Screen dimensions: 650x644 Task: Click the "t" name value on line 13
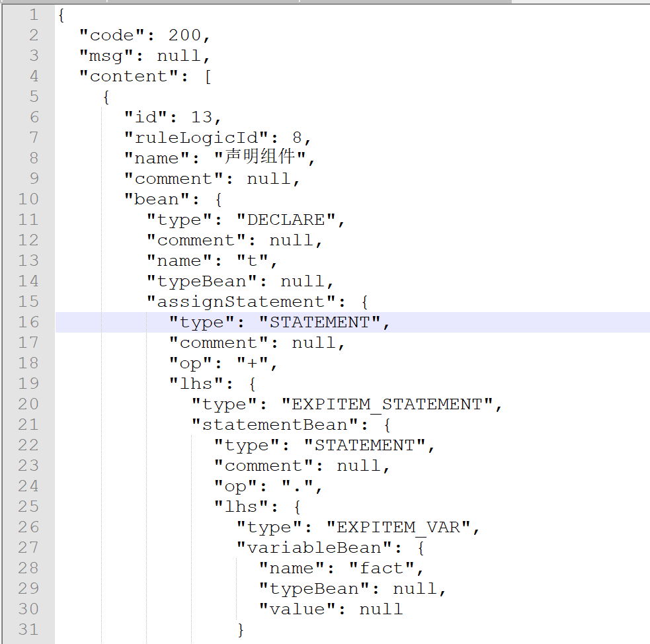pyautogui.click(x=252, y=261)
